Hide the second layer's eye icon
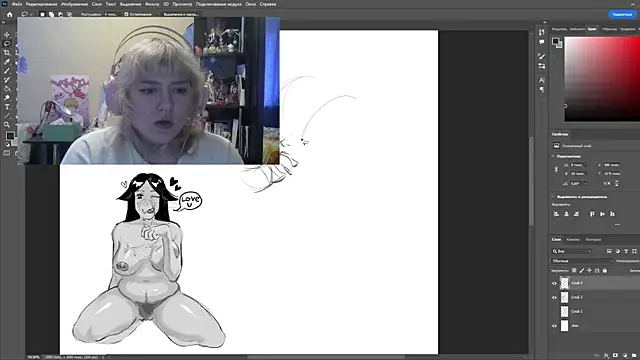 coord(554,298)
